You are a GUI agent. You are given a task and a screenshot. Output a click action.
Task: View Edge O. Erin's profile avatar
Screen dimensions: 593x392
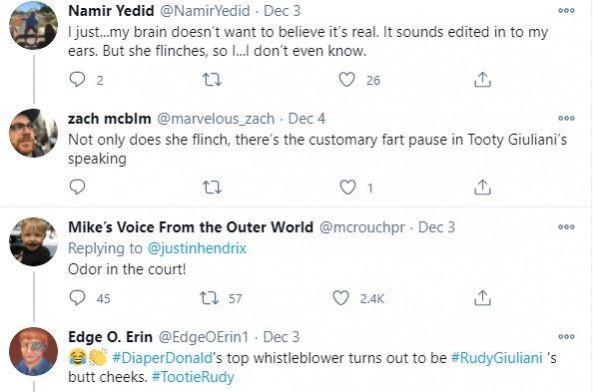(x=33, y=351)
